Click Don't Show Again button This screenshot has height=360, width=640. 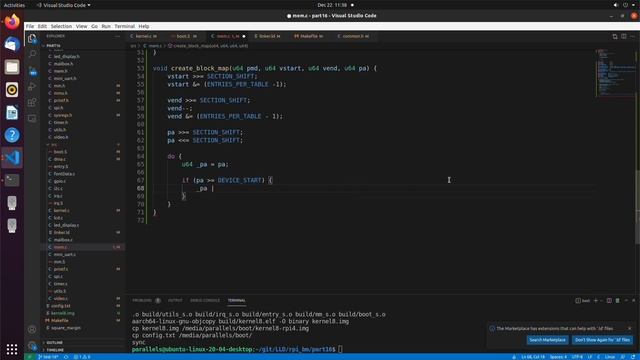602,340
